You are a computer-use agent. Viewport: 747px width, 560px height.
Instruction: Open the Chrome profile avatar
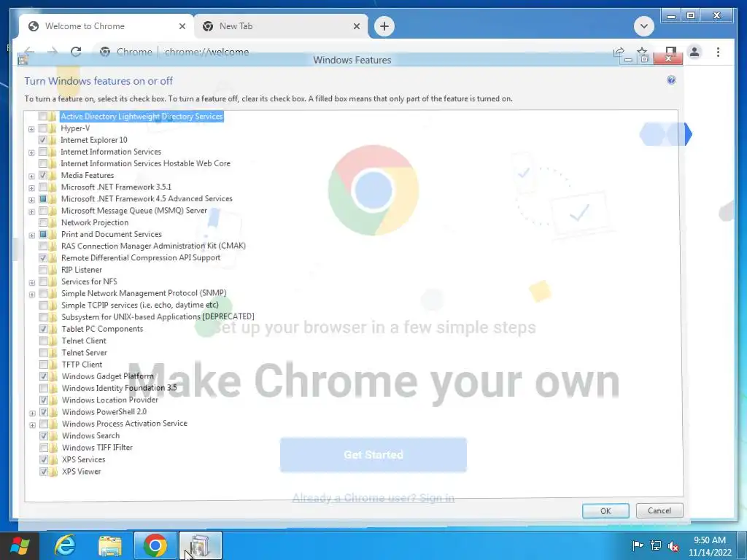(694, 52)
